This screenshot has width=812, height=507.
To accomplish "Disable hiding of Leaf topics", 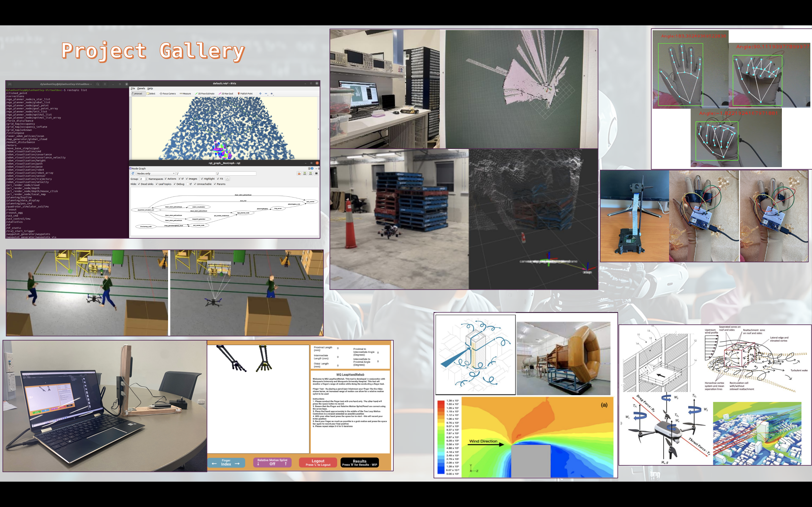I will [157, 184].
